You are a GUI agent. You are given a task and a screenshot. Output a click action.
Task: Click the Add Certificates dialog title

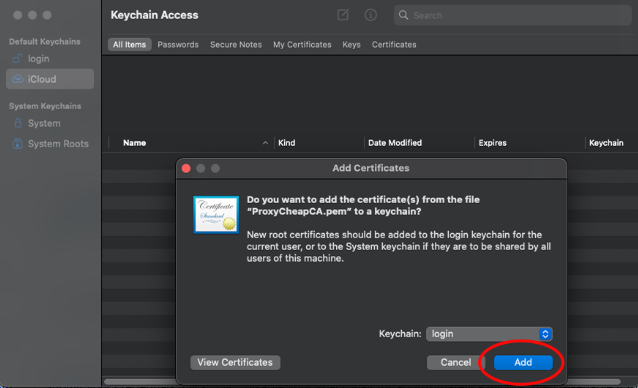tap(371, 168)
